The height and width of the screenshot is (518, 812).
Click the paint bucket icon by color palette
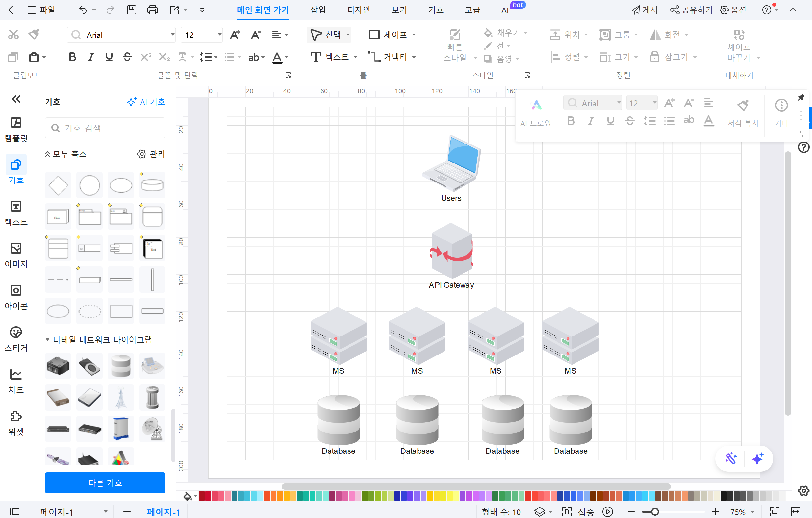[x=187, y=496]
